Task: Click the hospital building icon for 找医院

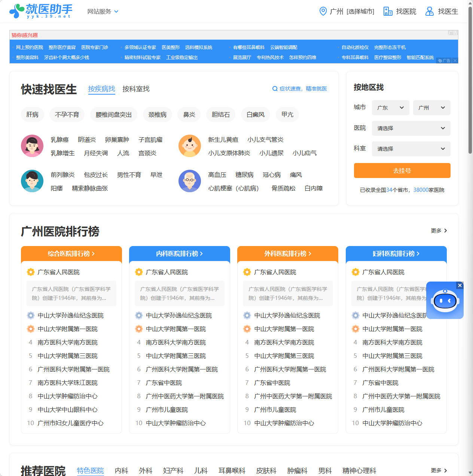Action: 388,11
